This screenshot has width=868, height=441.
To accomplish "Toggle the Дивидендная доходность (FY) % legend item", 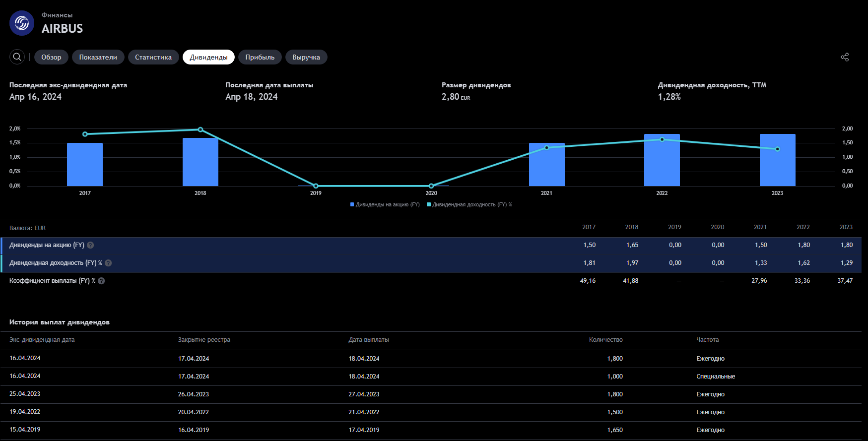I will click(x=469, y=204).
